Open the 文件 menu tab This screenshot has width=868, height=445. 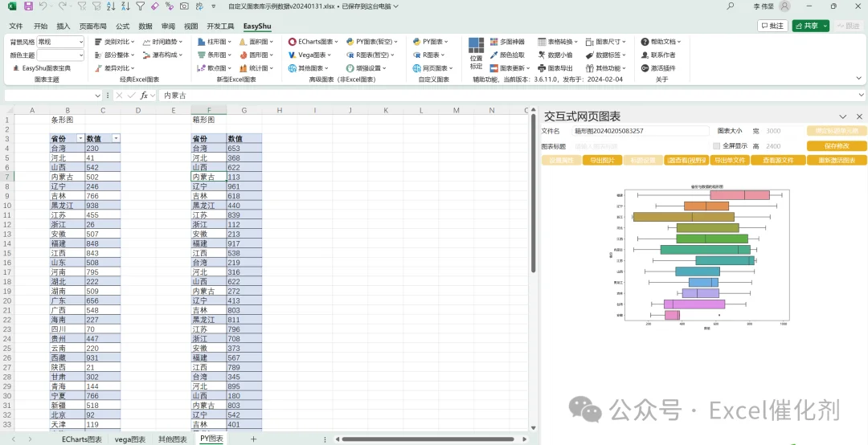16,26
